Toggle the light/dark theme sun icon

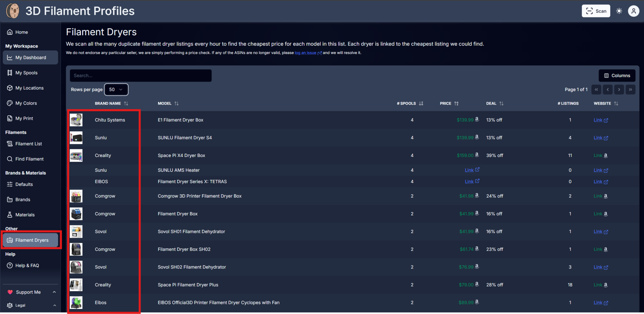click(x=619, y=11)
